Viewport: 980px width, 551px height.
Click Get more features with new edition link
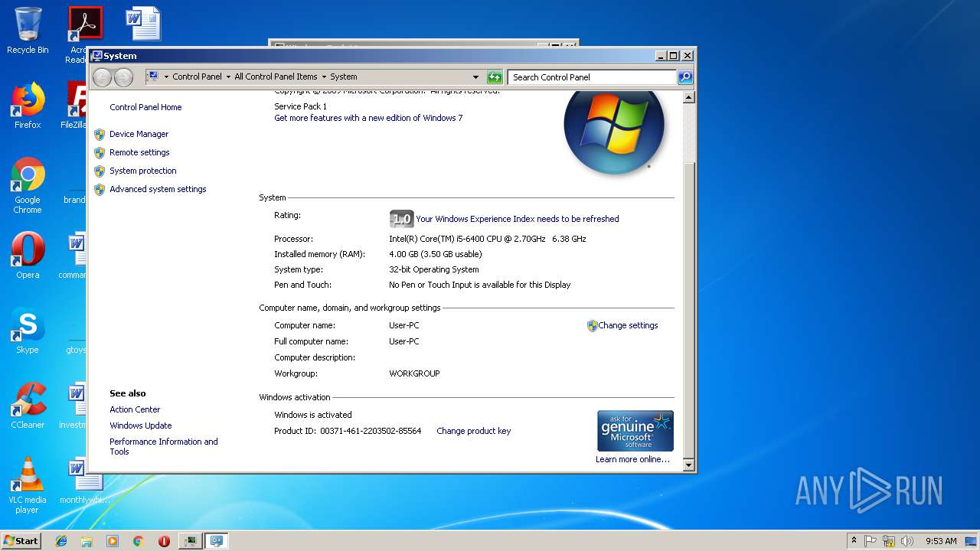[x=368, y=118]
